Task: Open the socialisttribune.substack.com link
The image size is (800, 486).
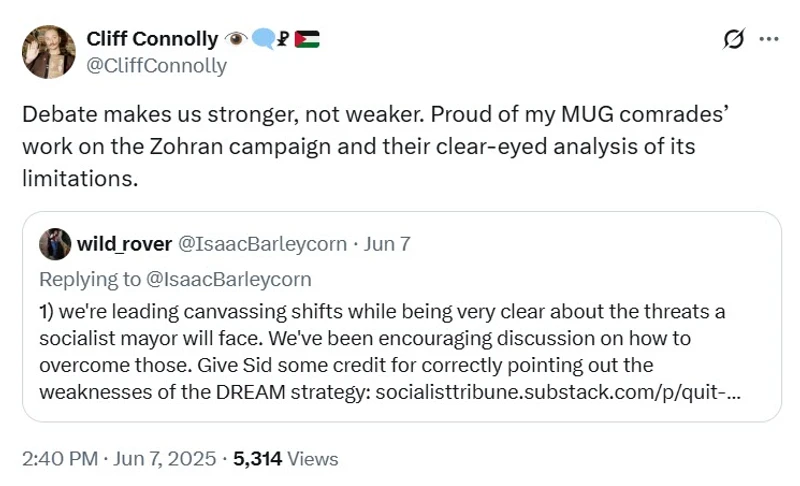Action: coord(559,390)
